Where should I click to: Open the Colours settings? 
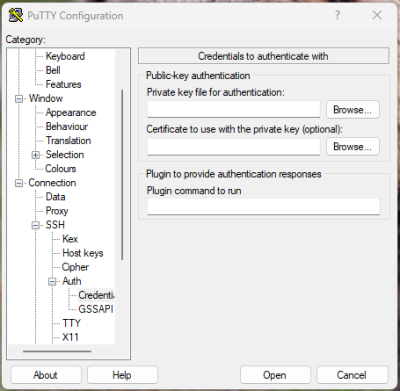point(61,169)
